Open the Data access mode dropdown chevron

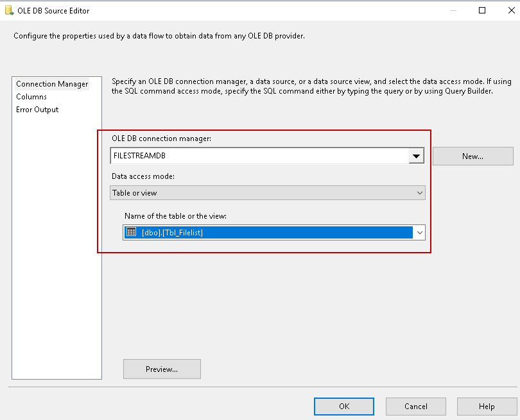coord(420,193)
